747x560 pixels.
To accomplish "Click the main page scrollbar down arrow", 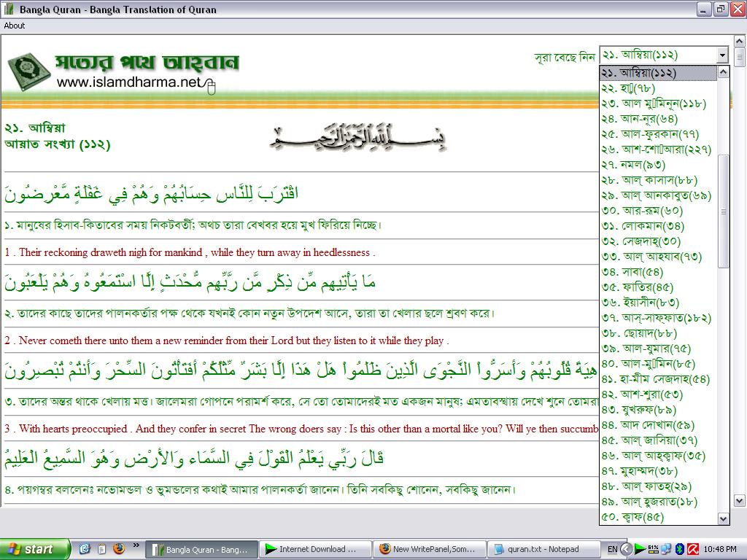I will pos(740,500).
